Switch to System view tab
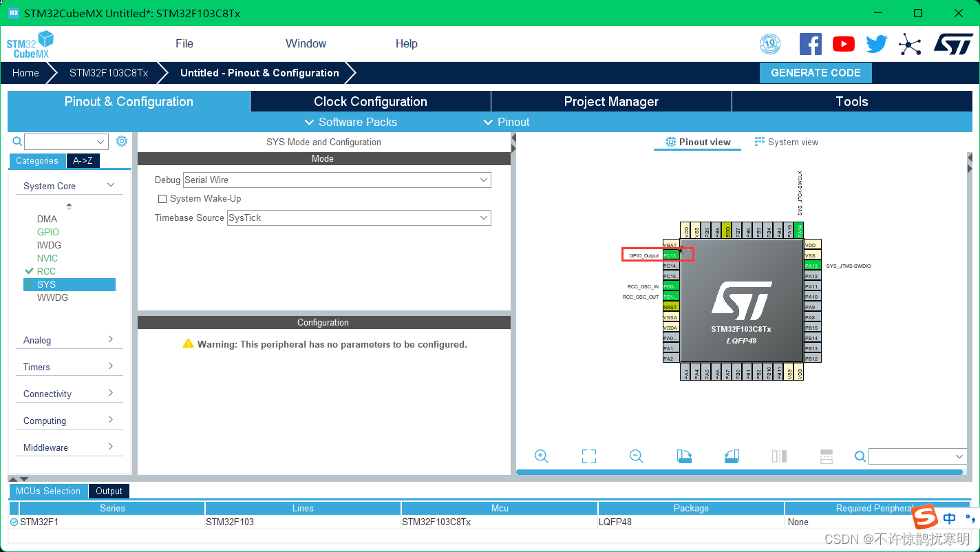This screenshot has width=980, height=552. click(x=787, y=142)
